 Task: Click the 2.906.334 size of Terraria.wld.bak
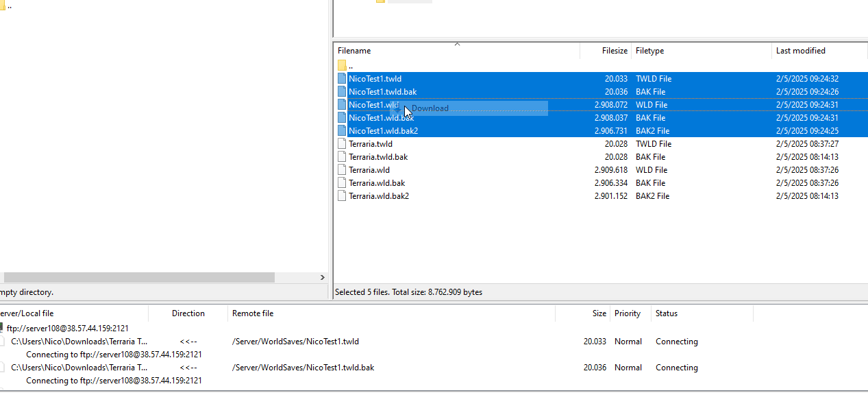coord(611,183)
